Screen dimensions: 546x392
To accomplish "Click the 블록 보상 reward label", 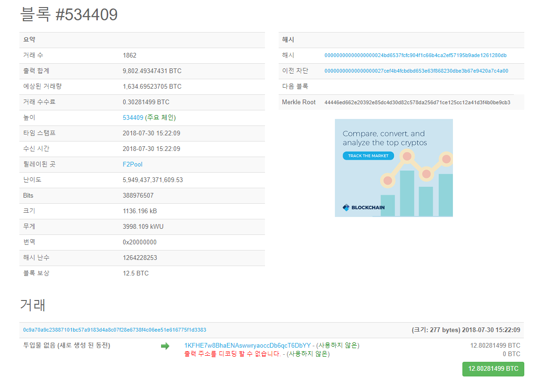I will [36, 274].
